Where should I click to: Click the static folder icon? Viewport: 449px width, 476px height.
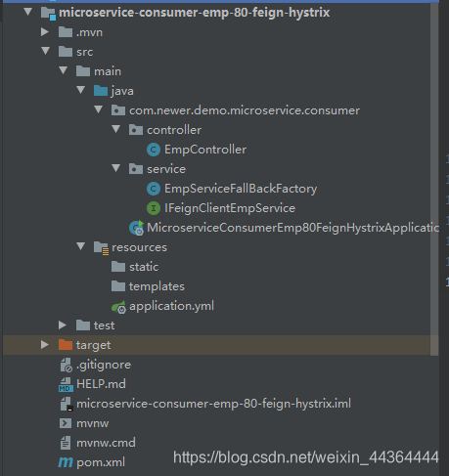pyautogui.click(x=118, y=267)
